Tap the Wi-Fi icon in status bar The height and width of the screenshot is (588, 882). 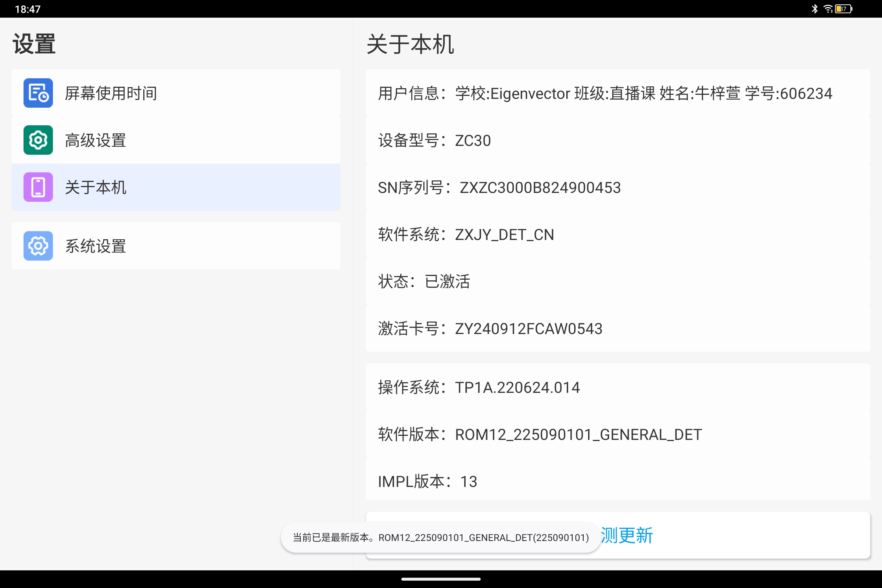(x=828, y=8)
